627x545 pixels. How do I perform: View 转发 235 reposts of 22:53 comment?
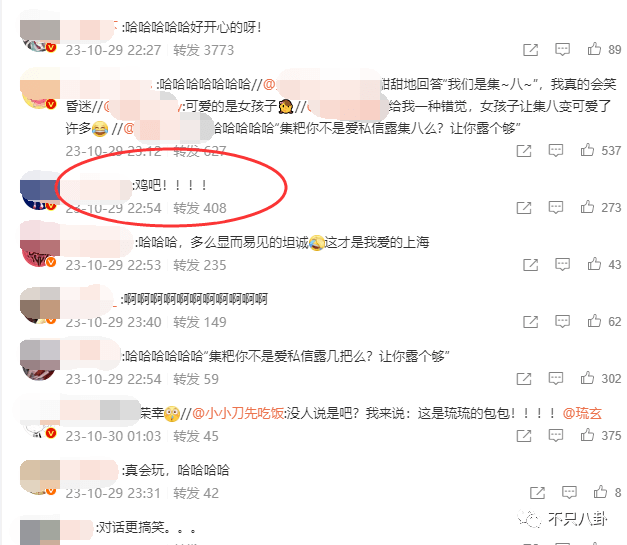pos(200,265)
